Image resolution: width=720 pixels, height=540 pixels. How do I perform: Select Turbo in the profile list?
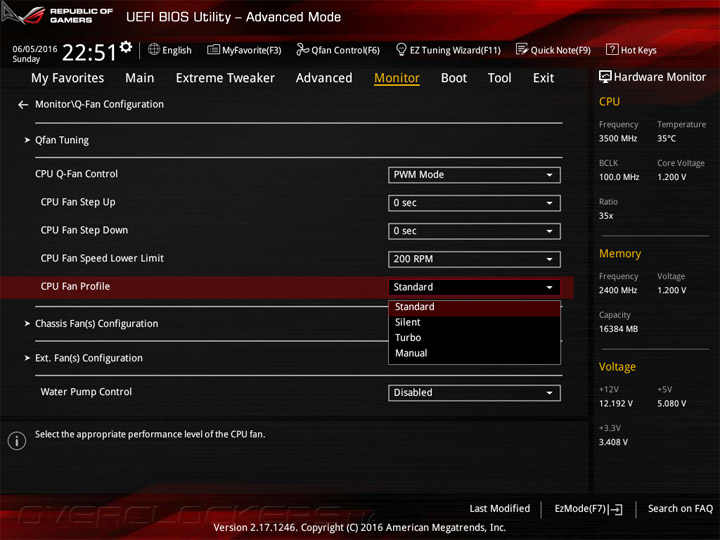[474, 338]
